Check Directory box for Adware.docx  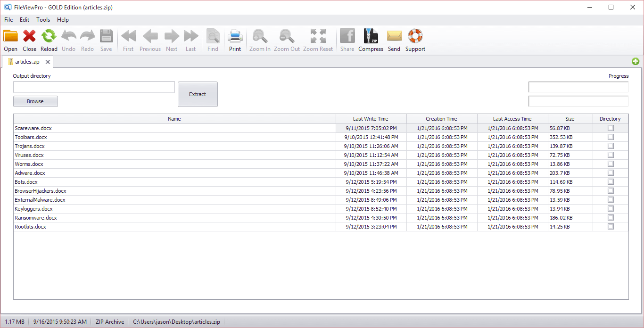click(x=611, y=173)
